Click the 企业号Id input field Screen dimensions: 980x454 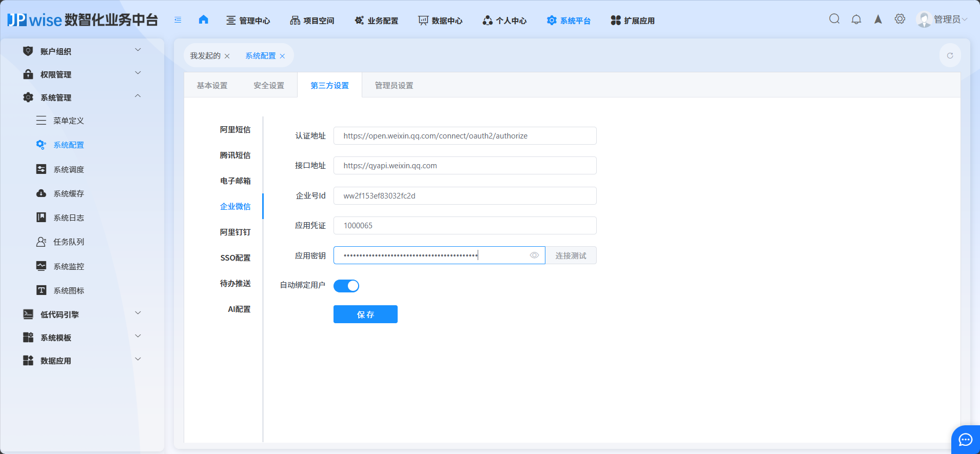465,196
